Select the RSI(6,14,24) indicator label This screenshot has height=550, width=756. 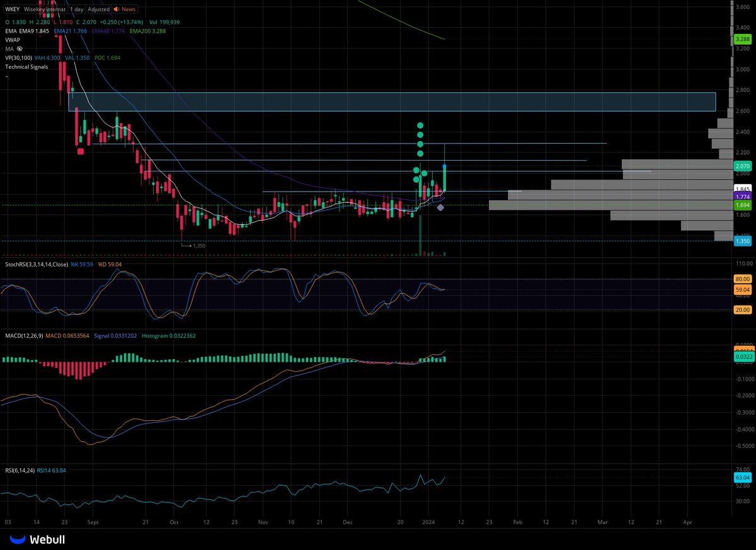(19, 469)
